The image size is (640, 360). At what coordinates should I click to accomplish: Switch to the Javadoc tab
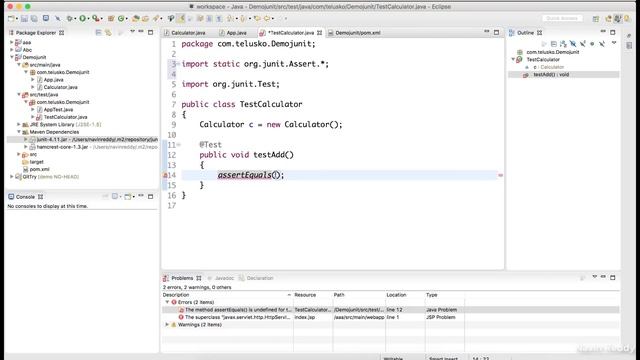(224, 278)
